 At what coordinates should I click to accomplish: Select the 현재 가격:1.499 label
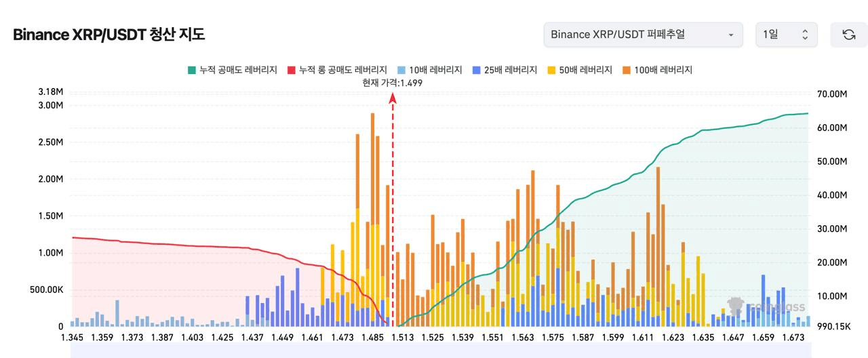point(393,83)
